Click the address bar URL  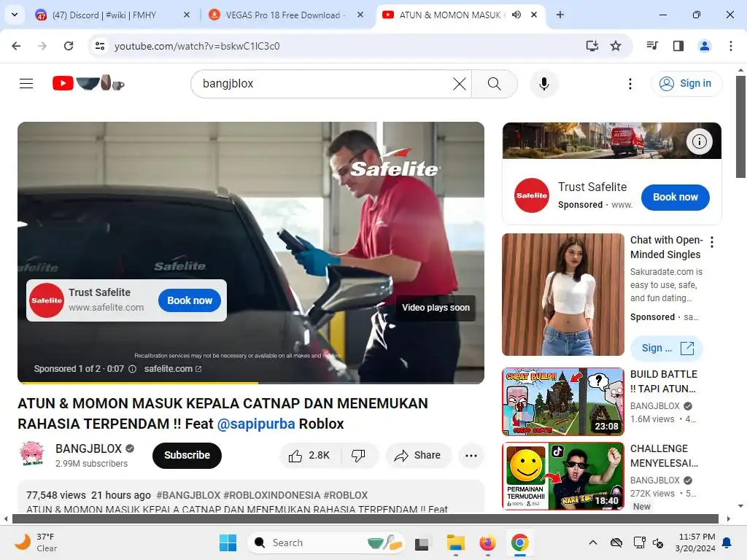click(x=197, y=46)
